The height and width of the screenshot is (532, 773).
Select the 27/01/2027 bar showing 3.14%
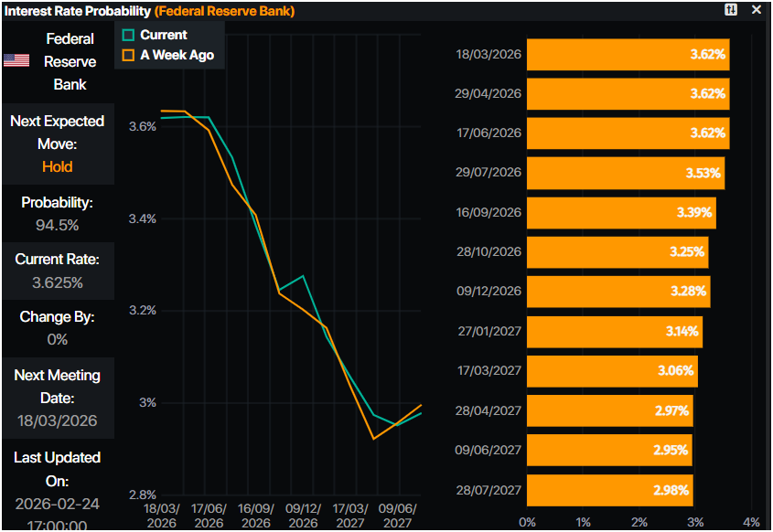coord(615,331)
